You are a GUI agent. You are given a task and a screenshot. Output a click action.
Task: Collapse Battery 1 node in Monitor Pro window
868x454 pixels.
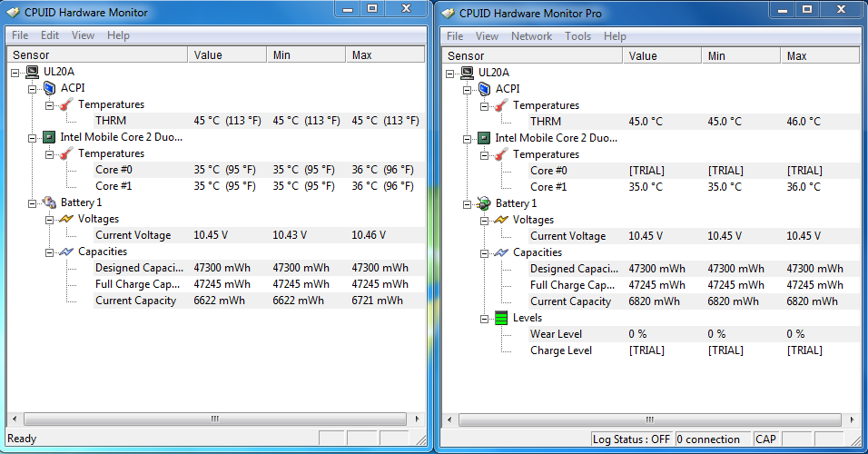point(468,204)
